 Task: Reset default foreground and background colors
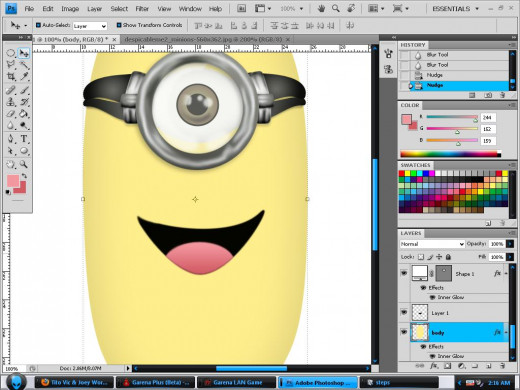[8, 192]
